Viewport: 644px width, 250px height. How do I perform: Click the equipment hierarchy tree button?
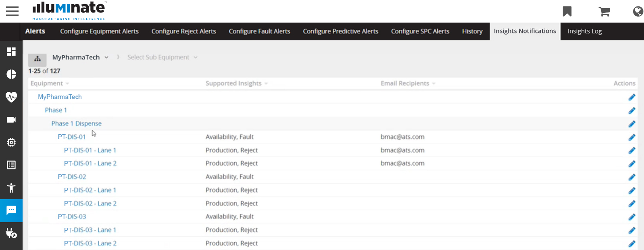pyautogui.click(x=38, y=59)
